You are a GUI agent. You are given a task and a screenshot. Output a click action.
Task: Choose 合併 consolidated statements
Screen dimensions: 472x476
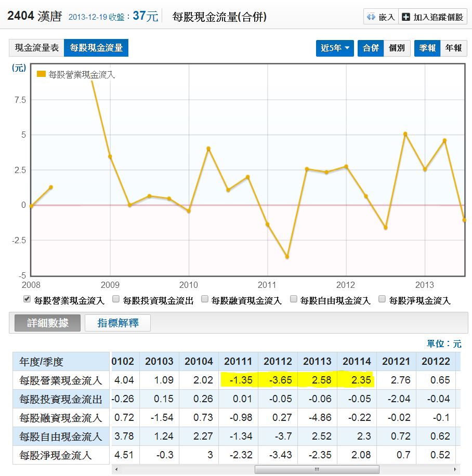tap(371, 48)
